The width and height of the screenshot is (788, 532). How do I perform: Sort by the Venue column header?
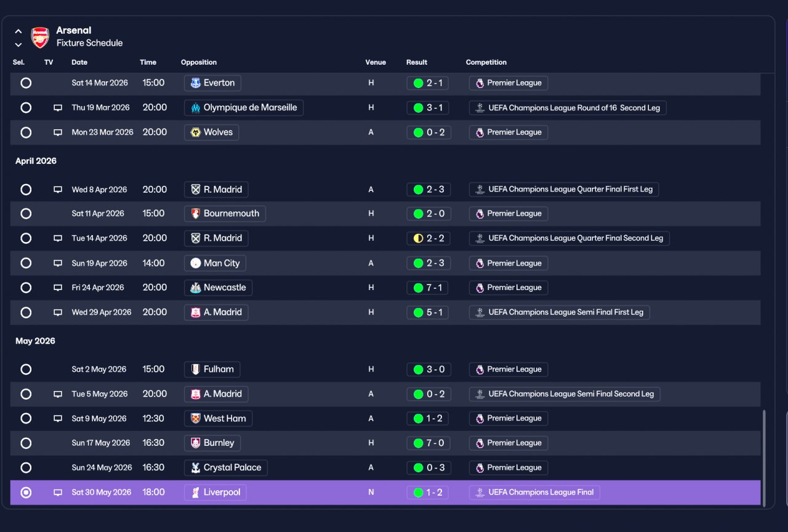pos(376,62)
